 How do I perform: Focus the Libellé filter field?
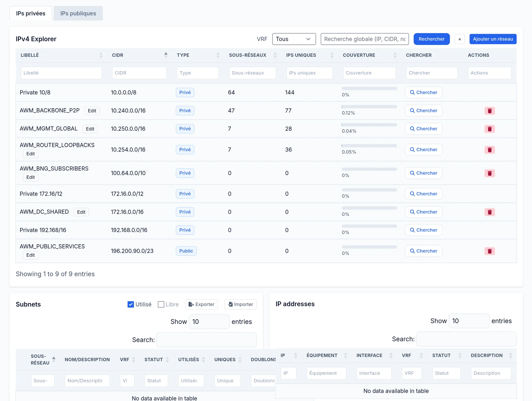coord(61,73)
